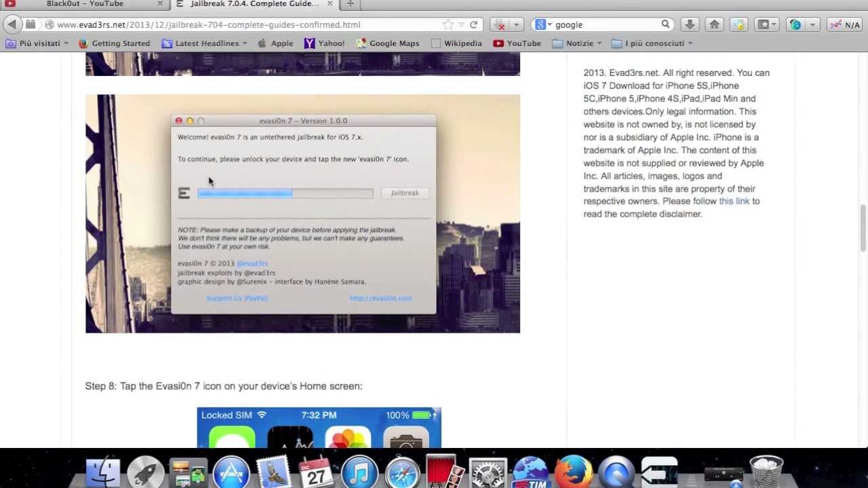The height and width of the screenshot is (488, 868).
Task: Click into the google search field
Action: coord(606,24)
